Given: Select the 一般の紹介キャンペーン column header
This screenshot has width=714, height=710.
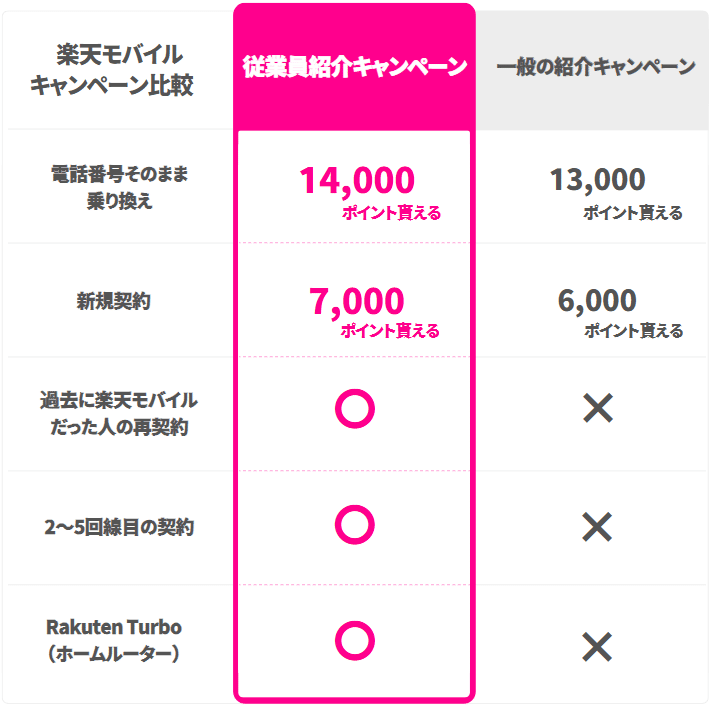Looking at the screenshot, I should pyautogui.click(x=595, y=68).
